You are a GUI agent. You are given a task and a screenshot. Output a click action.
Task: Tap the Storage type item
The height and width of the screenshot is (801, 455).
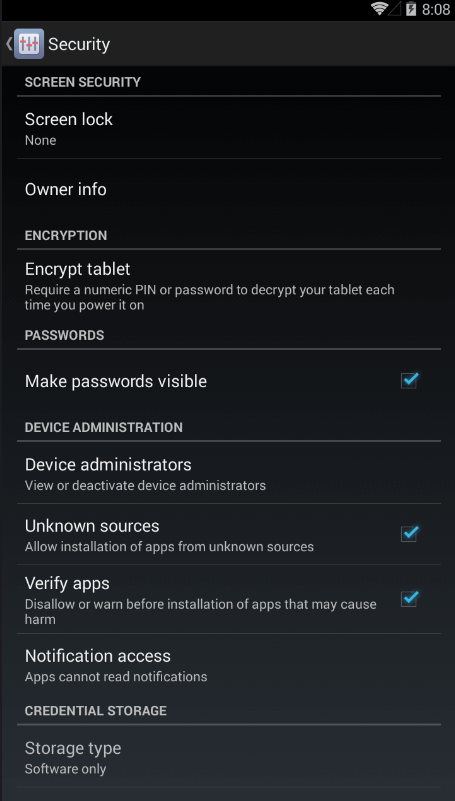point(229,757)
